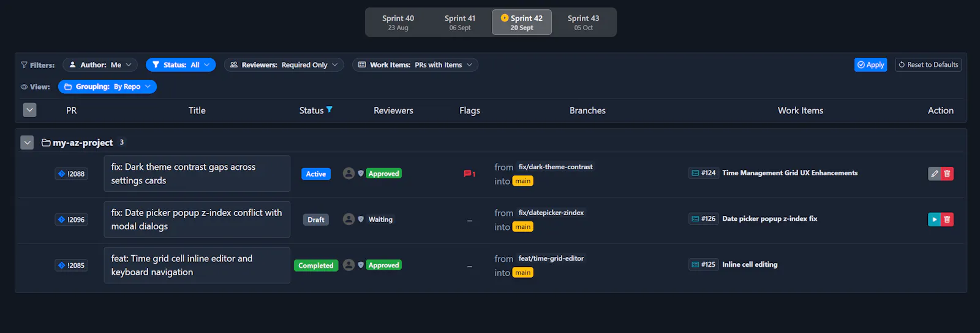Click 'Time Management Grid UX Enhancements' work item title
The image size is (980, 333).
click(790, 173)
